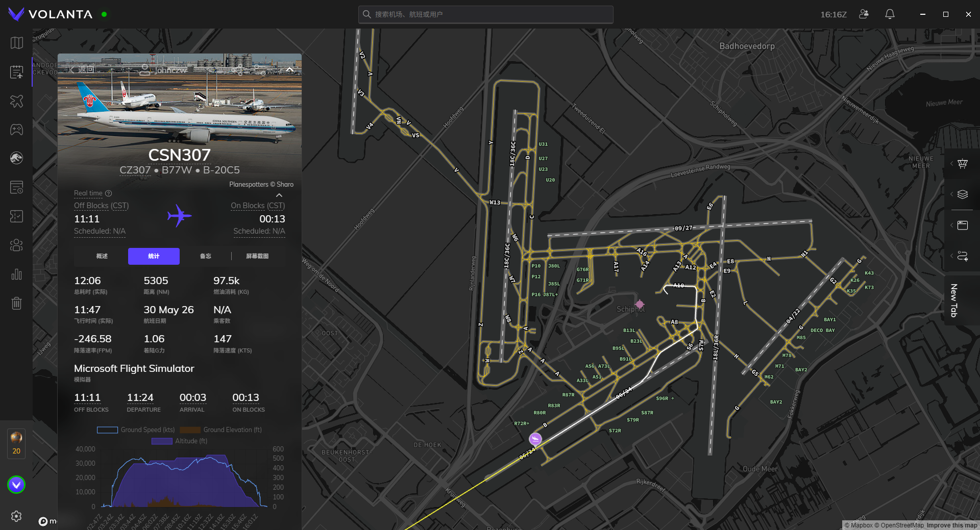This screenshot has height=530, width=980.
Task: Click the 30 May 26 flight date
Action: tap(168, 310)
